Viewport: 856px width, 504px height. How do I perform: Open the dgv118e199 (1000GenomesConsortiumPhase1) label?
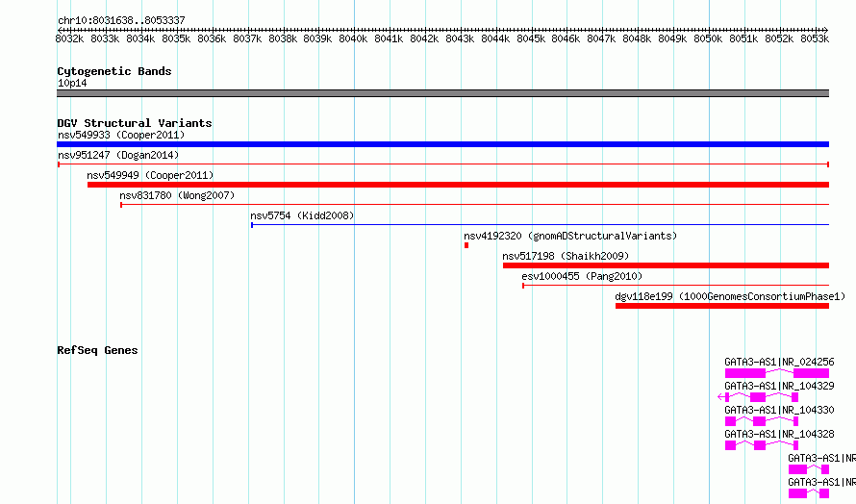point(730,296)
